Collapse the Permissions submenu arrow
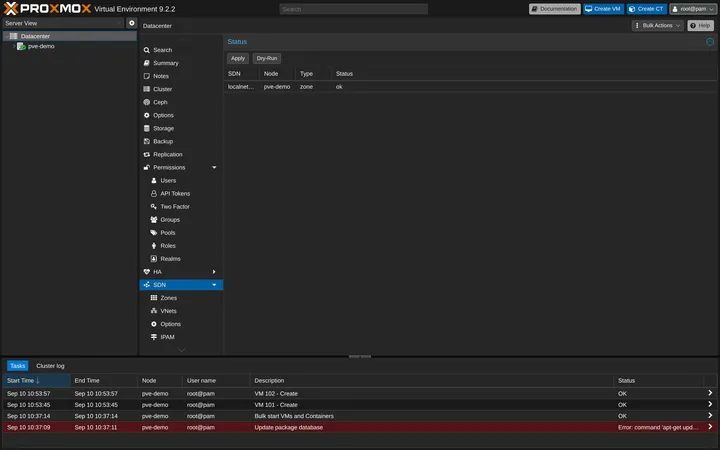 [214, 168]
